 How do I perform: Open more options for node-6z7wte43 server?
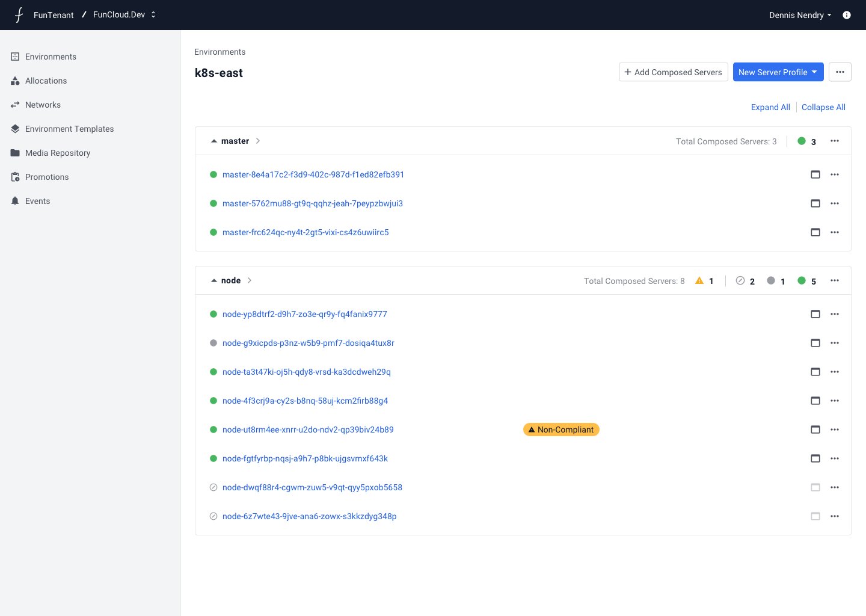(x=834, y=516)
